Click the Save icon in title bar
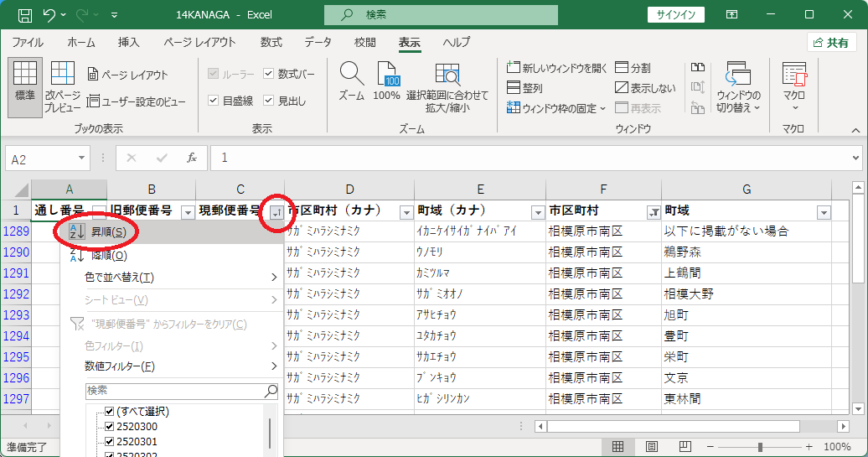The image size is (868, 457). coord(25,15)
